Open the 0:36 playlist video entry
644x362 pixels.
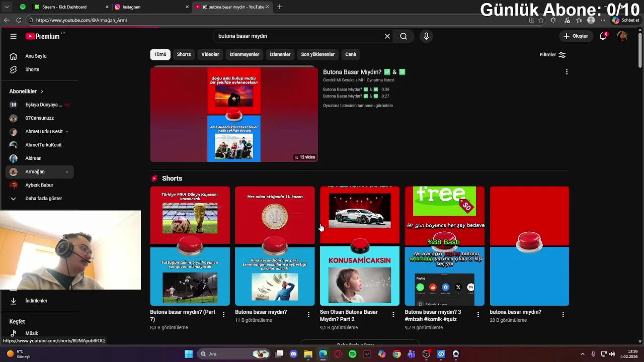pyautogui.click(x=356, y=89)
